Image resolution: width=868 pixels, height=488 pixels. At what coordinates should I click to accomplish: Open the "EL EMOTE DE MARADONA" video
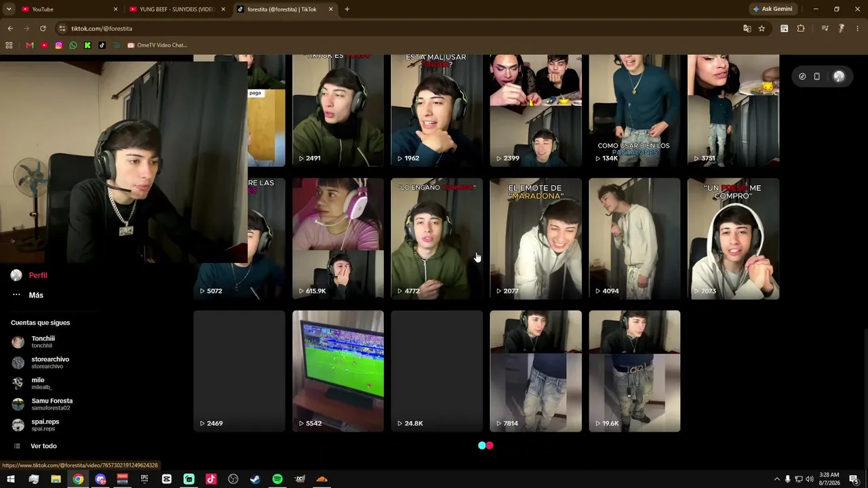pos(536,239)
